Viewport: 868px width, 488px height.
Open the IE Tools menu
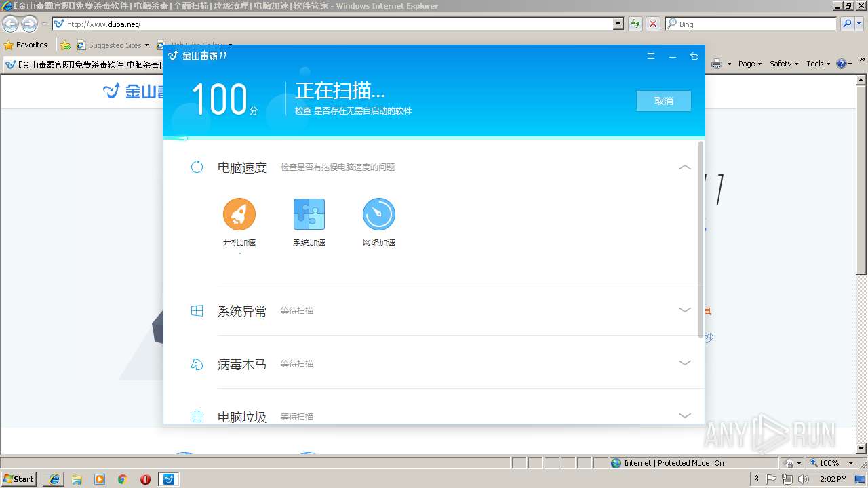coord(818,64)
